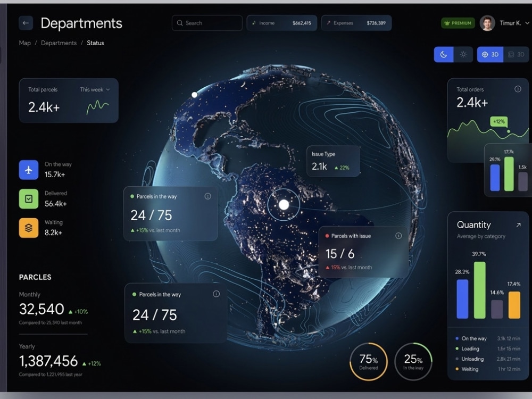Viewport: 532px width, 399px height.
Task: Open info on upper Parcels in the way card
Action: [207, 196]
